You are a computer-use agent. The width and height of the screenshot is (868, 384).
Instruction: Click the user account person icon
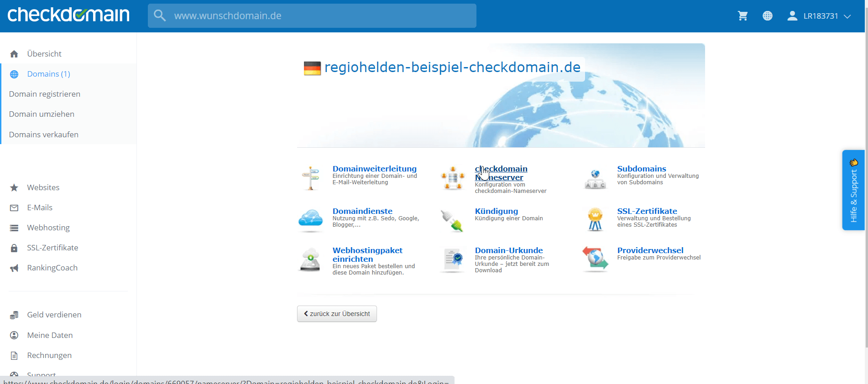click(x=792, y=16)
